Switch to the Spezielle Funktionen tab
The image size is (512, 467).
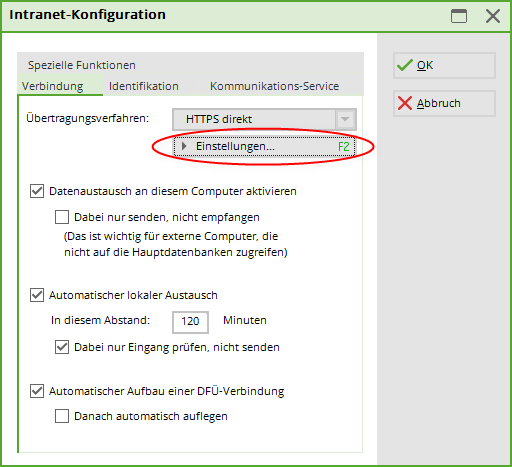click(82, 65)
